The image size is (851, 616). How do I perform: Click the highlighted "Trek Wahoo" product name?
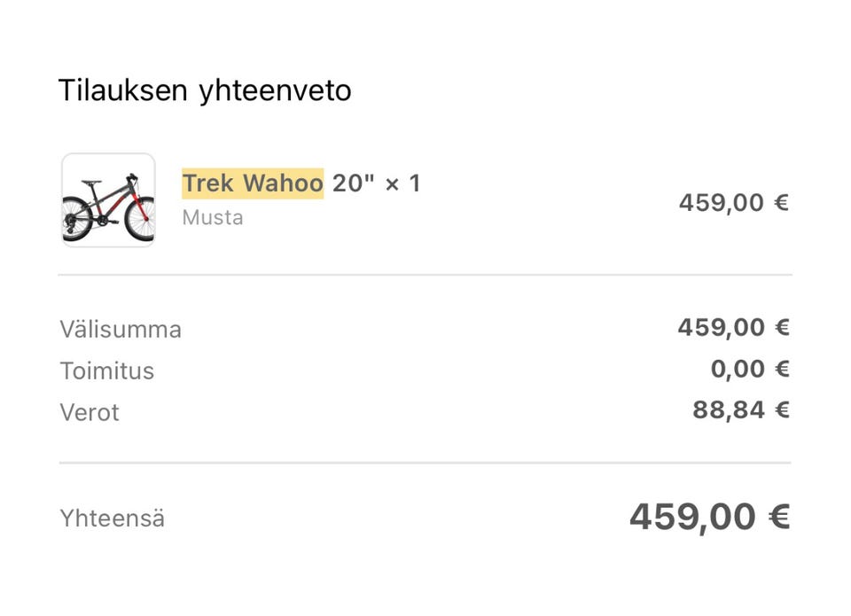[x=253, y=183]
